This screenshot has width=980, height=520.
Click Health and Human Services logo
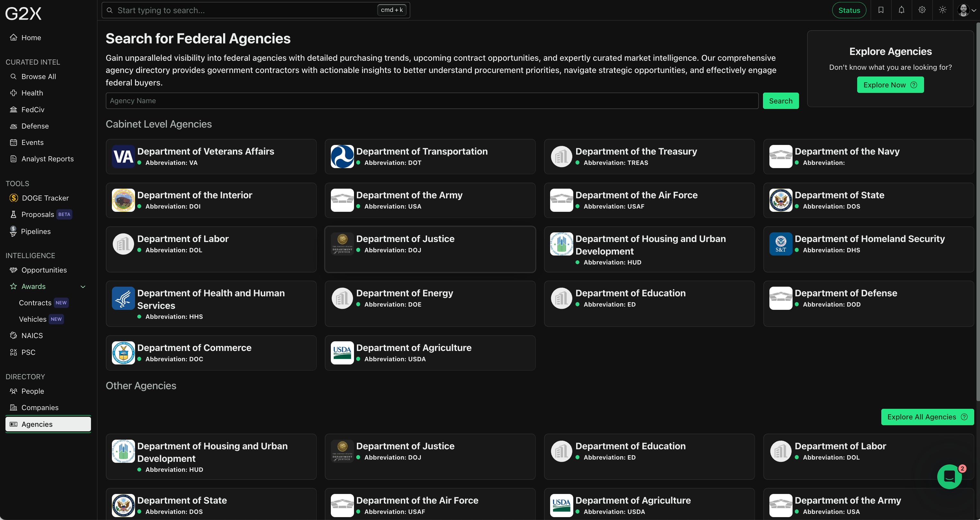[123, 298]
